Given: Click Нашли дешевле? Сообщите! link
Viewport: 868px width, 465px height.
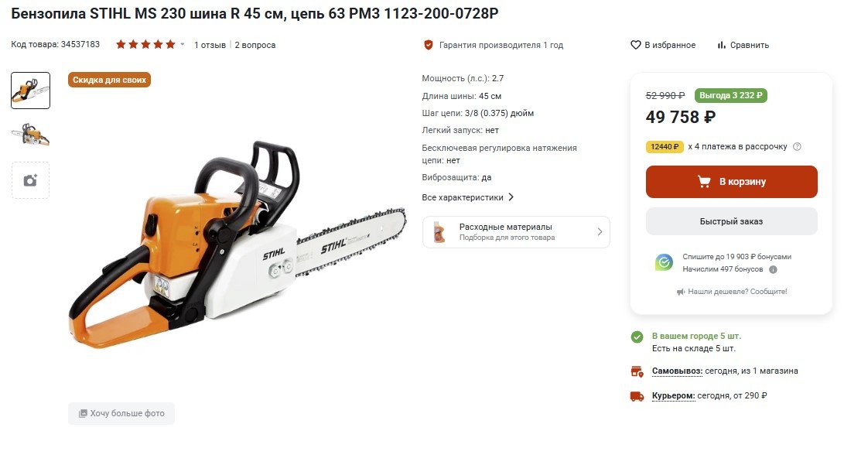Looking at the screenshot, I should pyautogui.click(x=731, y=292).
